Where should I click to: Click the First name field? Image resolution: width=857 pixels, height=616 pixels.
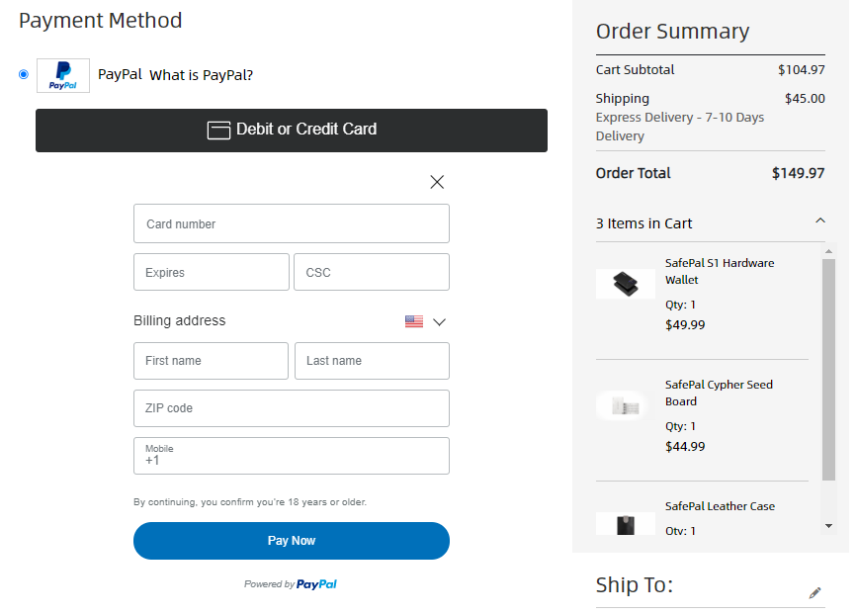coord(212,361)
